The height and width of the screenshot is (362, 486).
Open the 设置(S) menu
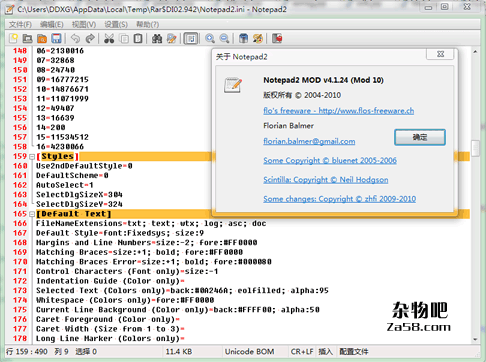coord(116,24)
